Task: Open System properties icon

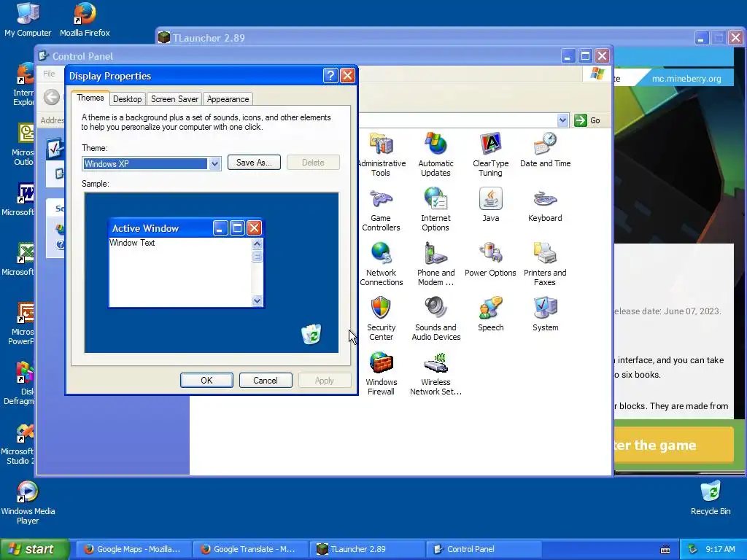Action: tap(545, 314)
